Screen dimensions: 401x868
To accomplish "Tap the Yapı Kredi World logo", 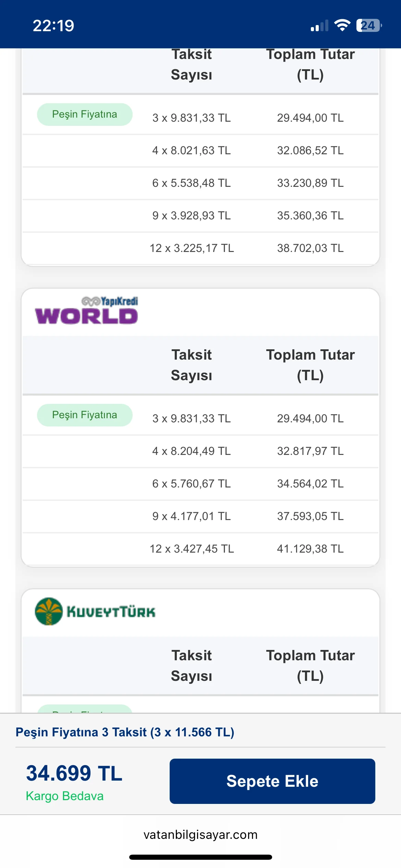I will pyautogui.click(x=86, y=311).
